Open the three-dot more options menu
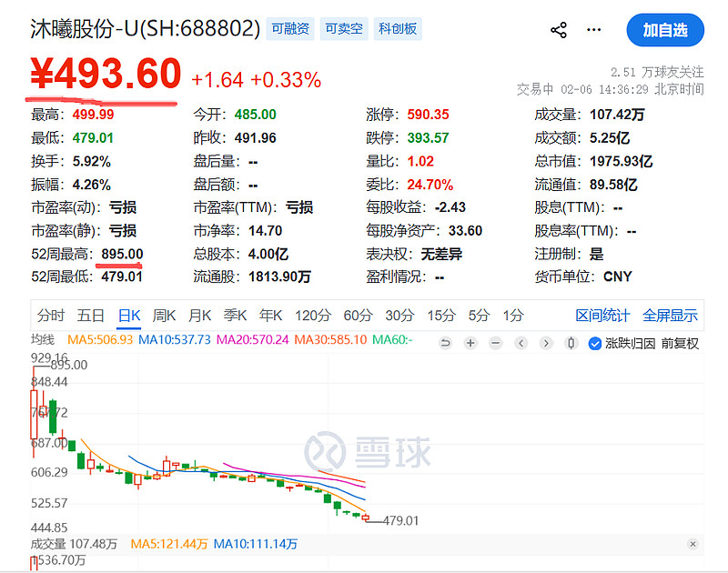728x573 pixels. coord(594,30)
